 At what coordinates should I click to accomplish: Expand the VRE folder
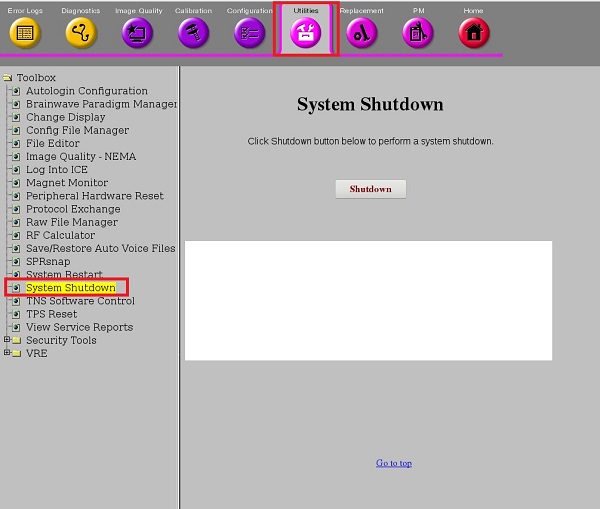(7, 353)
